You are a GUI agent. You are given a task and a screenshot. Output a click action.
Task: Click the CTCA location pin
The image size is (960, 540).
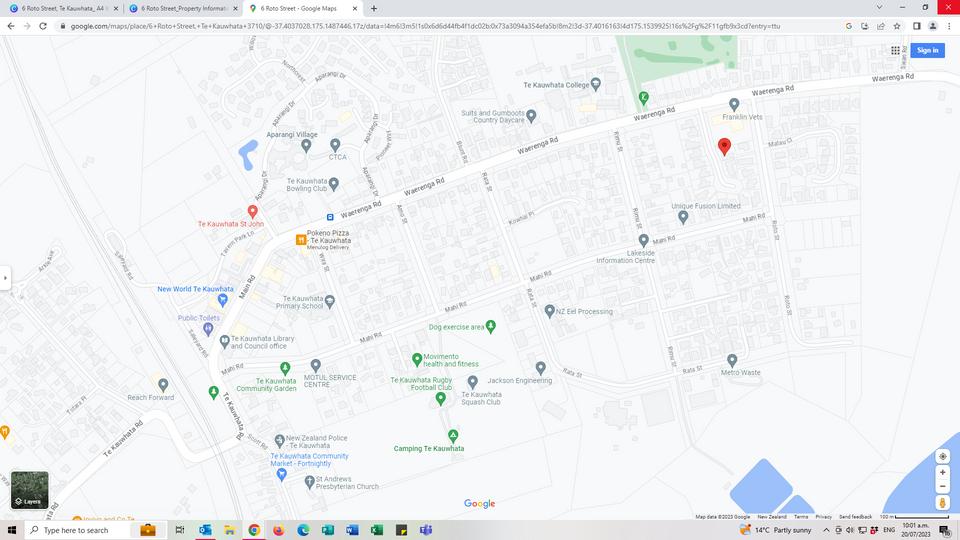coord(335,144)
